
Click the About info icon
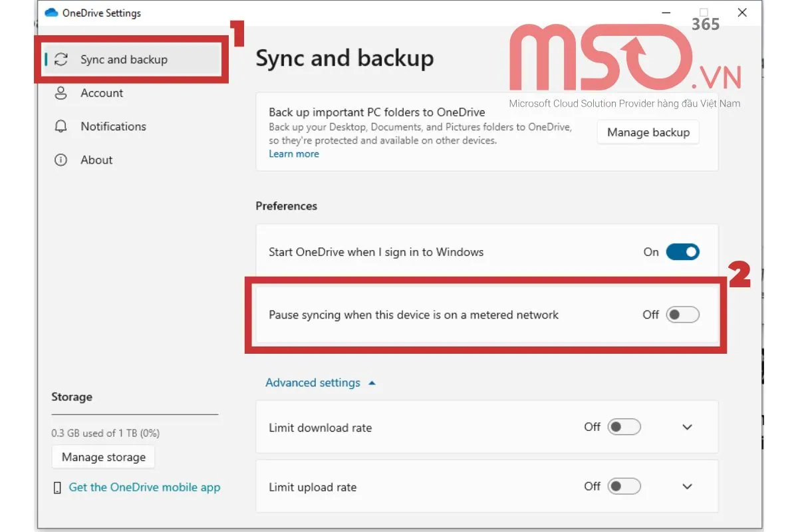(x=61, y=160)
